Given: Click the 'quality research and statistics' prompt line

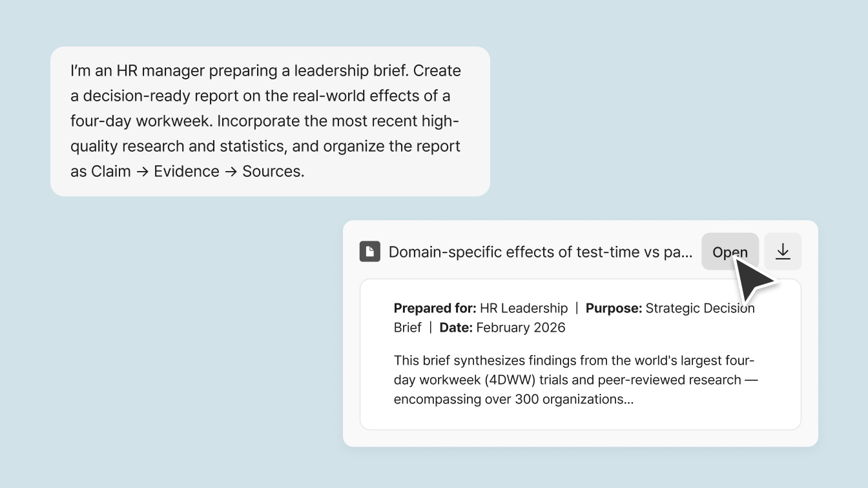Looking at the screenshot, I should point(178,146).
